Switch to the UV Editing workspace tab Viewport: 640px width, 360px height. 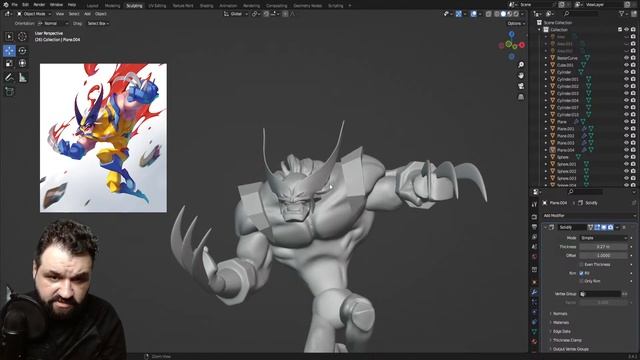tap(157, 6)
